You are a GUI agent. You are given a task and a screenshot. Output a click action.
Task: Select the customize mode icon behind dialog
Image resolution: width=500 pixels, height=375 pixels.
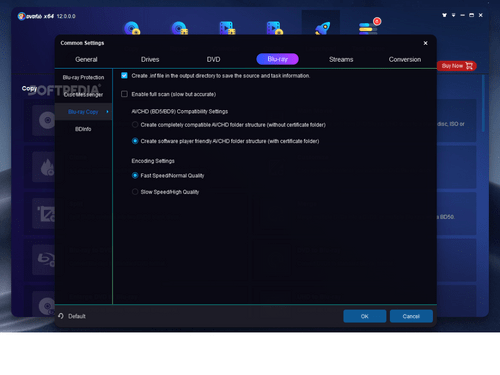tap(46, 214)
